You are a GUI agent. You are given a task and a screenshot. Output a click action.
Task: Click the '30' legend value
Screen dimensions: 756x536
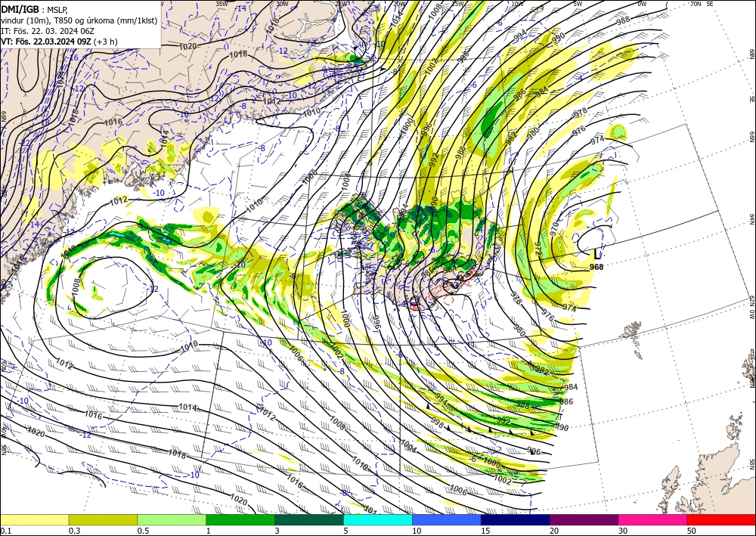coord(623,531)
